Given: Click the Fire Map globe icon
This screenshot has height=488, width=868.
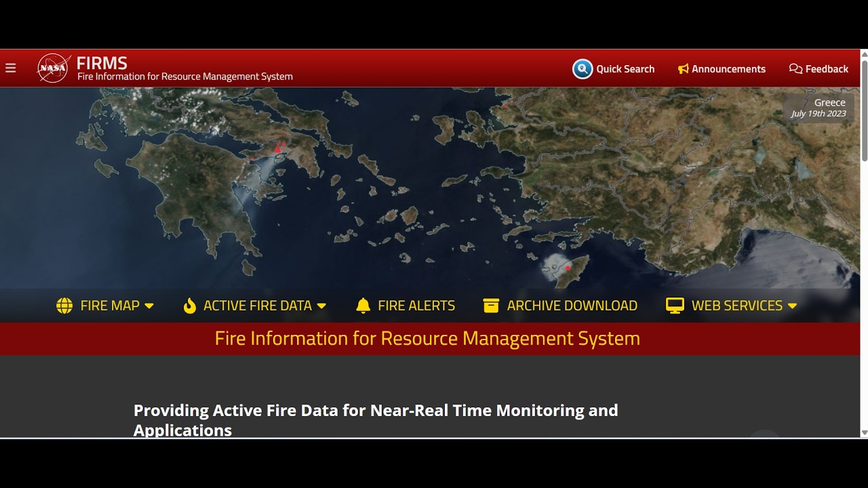Looking at the screenshot, I should click(64, 306).
